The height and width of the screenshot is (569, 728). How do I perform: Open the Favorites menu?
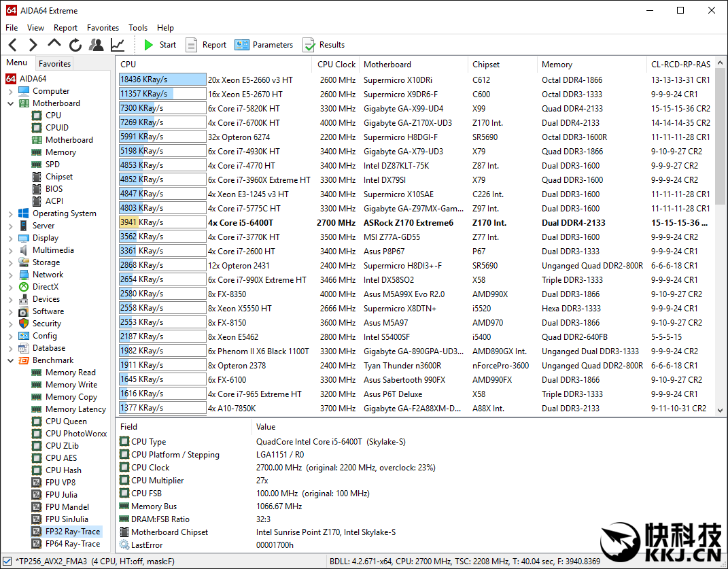[x=103, y=28]
